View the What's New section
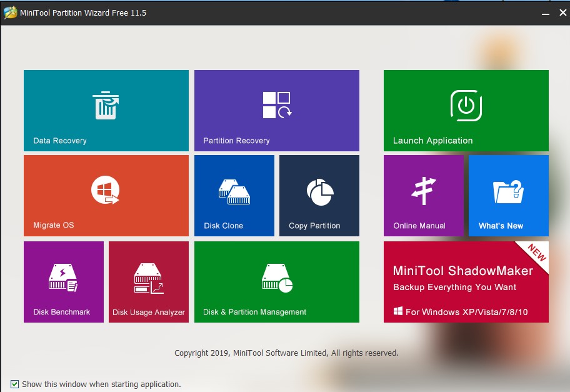570x392 pixels. pyautogui.click(x=508, y=195)
